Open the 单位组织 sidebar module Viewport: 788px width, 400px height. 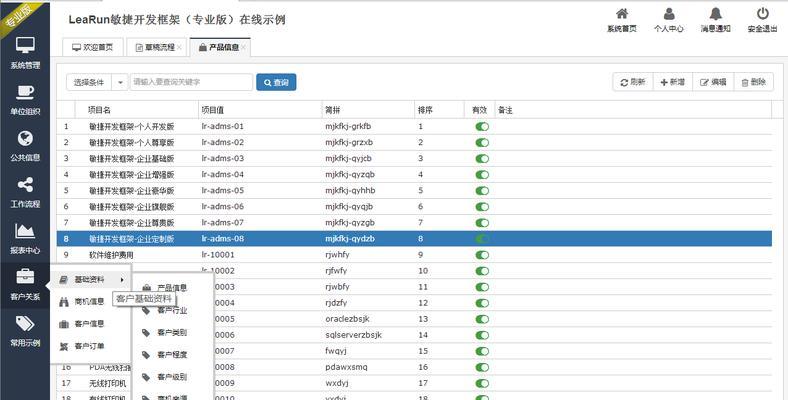click(x=25, y=99)
